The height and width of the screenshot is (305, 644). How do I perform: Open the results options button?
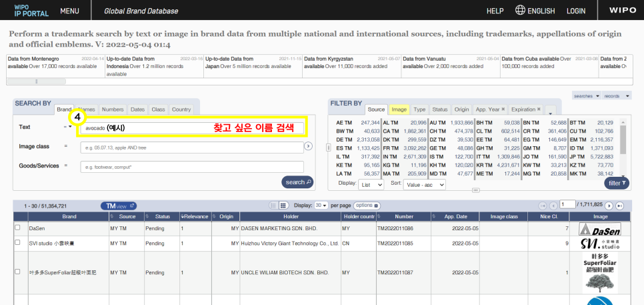coord(367,205)
